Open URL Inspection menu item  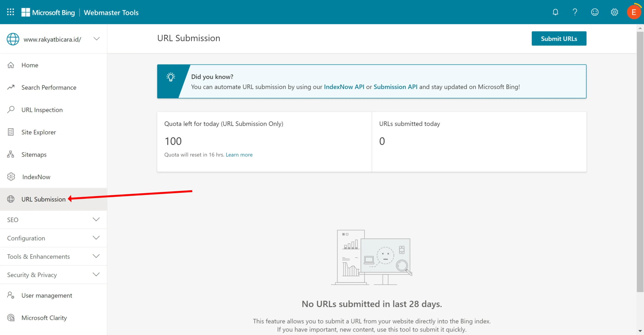53,110
